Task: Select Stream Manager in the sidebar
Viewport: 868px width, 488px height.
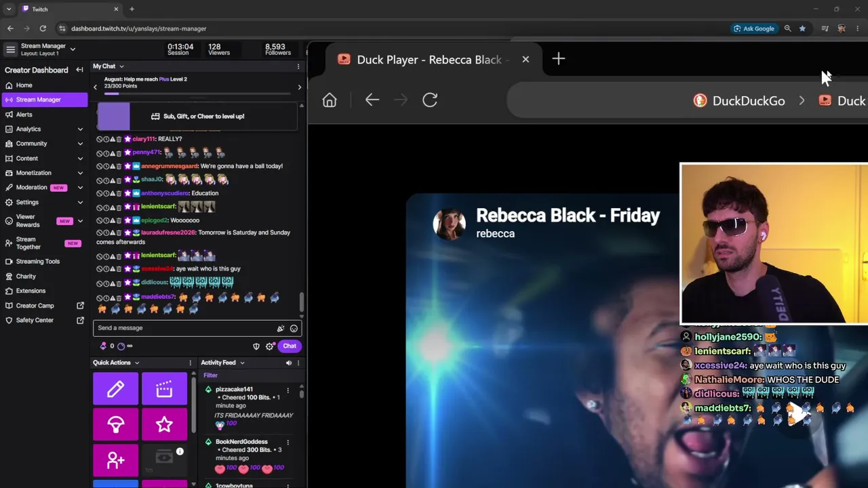Action: pos(45,100)
